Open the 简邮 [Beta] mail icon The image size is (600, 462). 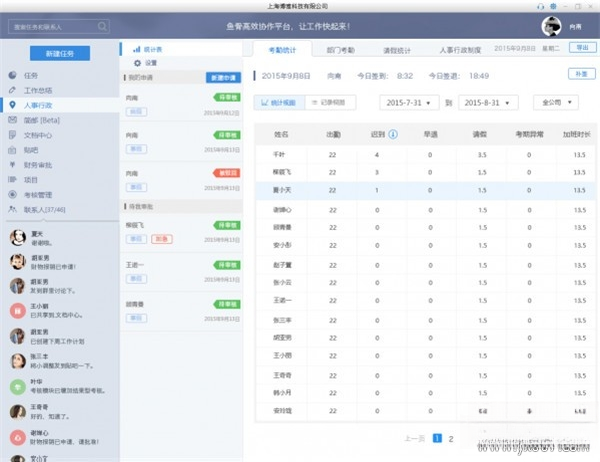[13, 120]
